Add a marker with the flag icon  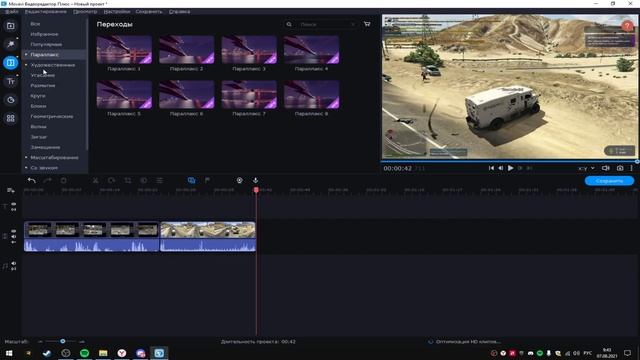tap(207, 180)
